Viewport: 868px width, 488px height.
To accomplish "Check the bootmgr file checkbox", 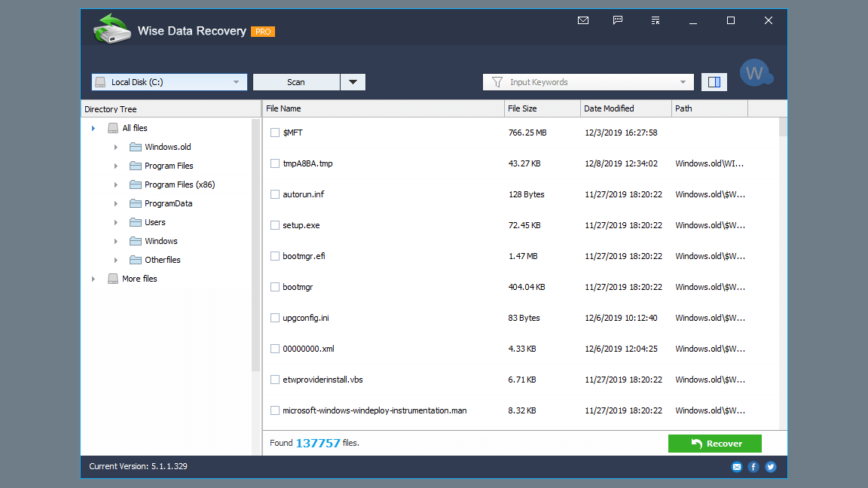I will click(274, 287).
